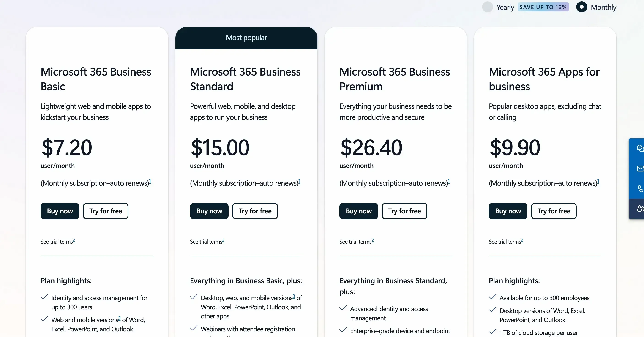Try Business Premium for free
This screenshot has width=644, height=337.
coord(404,211)
